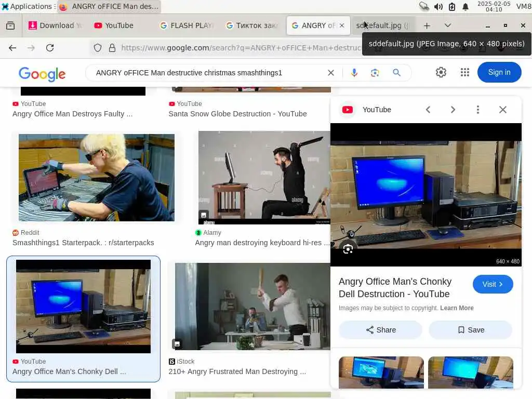Click Reddit source label
This screenshot has height=399, width=532.
[26, 233]
